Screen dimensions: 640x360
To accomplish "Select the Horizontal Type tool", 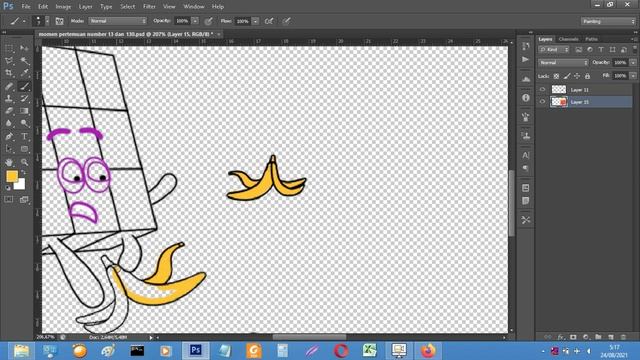I will [24, 136].
